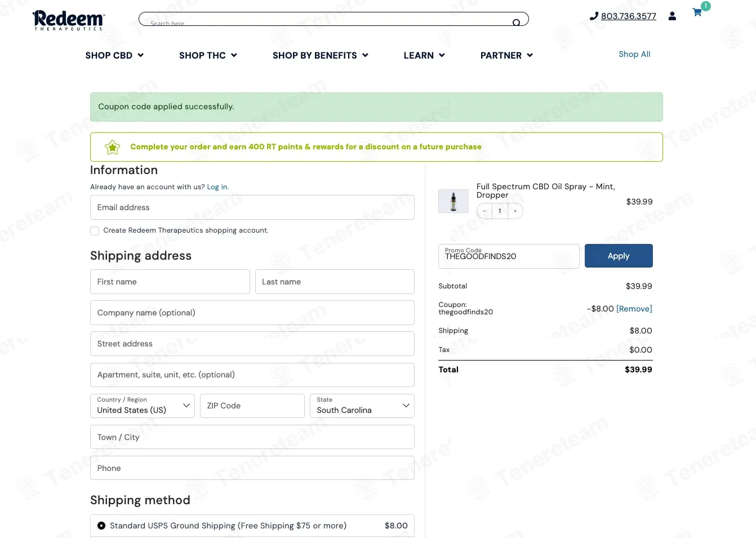This screenshot has width=756, height=538.
Task: Open the Country / Region dropdown
Action: (143, 406)
